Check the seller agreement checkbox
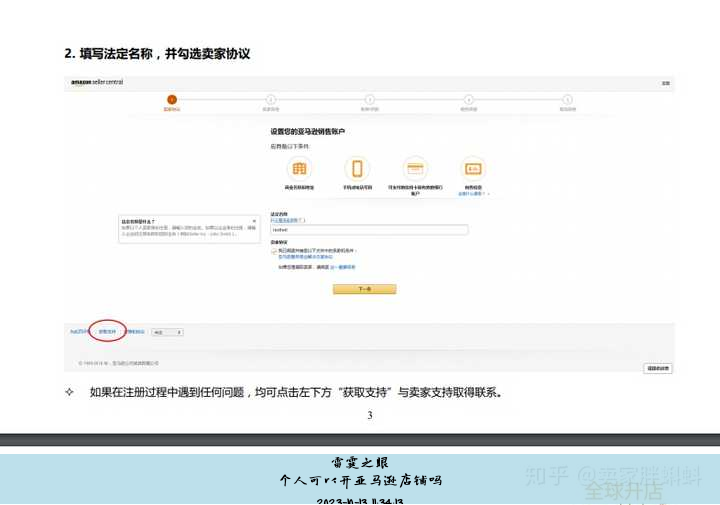The width and height of the screenshot is (720, 505). coord(273,251)
